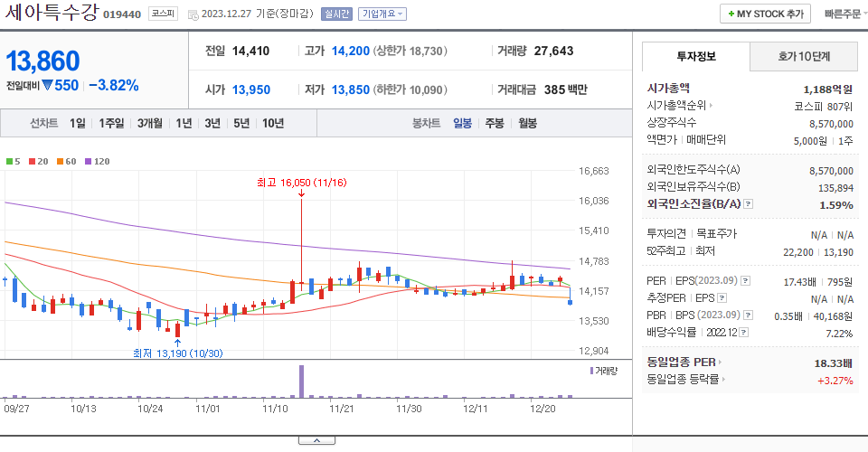Switch to the 주봉 candle chart
The image size is (868, 452).
pos(495,123)
